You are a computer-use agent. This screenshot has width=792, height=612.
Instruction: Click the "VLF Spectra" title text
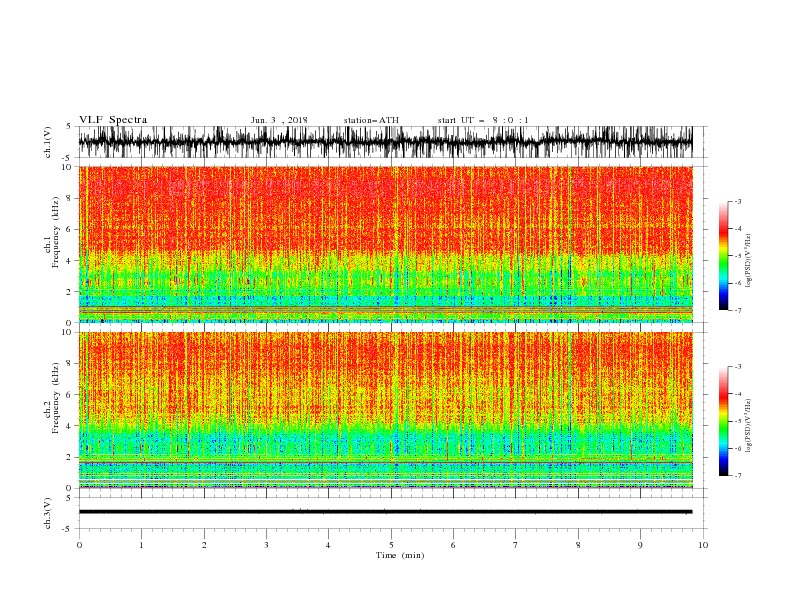113,120
